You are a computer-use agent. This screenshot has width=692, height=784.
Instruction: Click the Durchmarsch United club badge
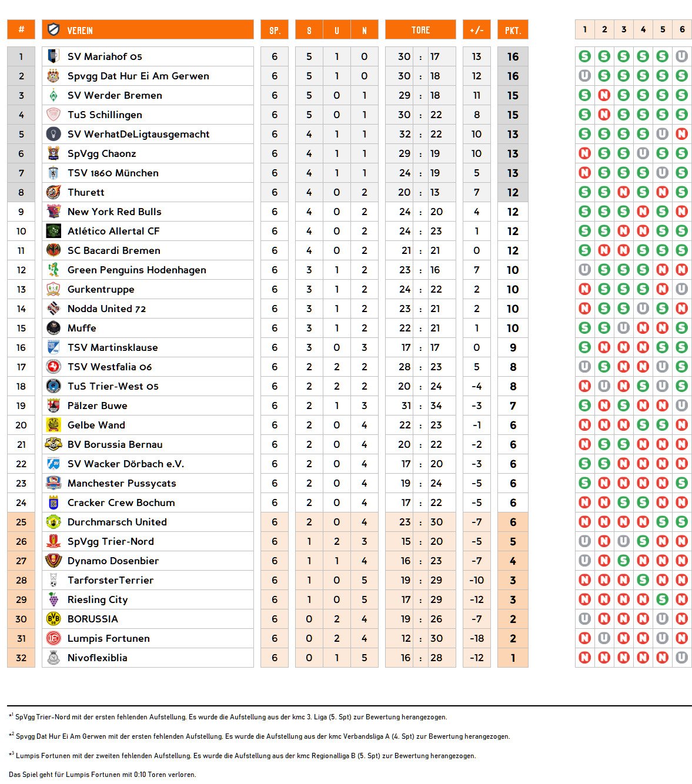[x=54, y=522]
